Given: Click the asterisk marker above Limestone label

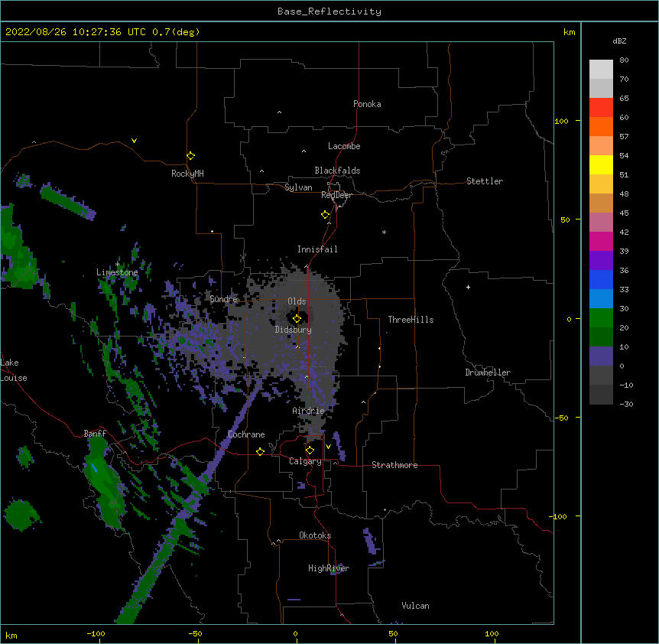Looking at the screenshot, I should (117, 265).
